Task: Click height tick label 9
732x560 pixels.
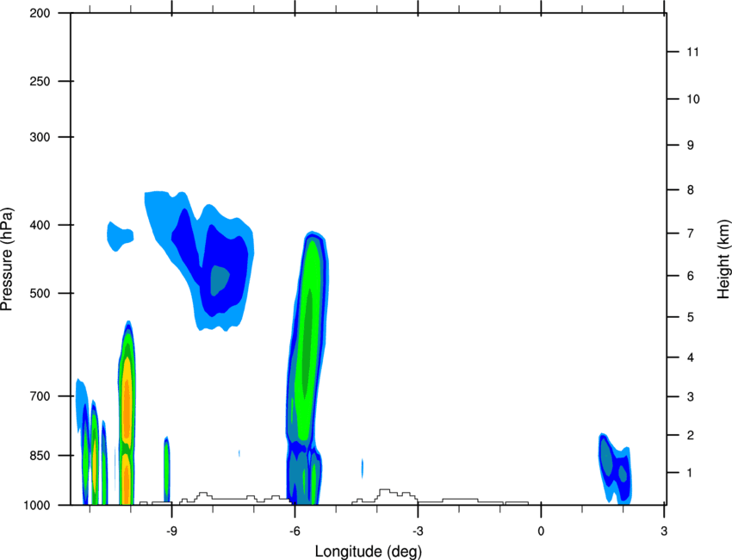Action: pos(690,146)
